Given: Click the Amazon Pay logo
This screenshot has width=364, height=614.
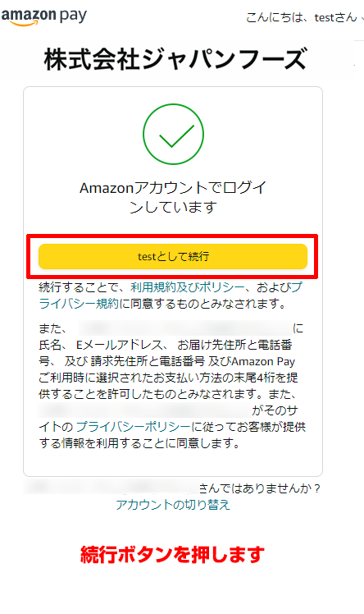Looking at the screenshot, I should click(43, 17).
